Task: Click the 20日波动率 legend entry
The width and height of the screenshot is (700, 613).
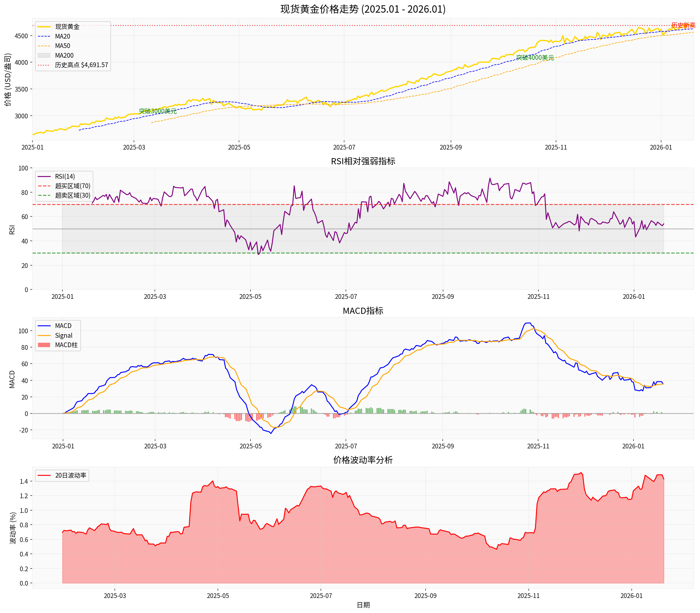Action: [x=70, y=476]
